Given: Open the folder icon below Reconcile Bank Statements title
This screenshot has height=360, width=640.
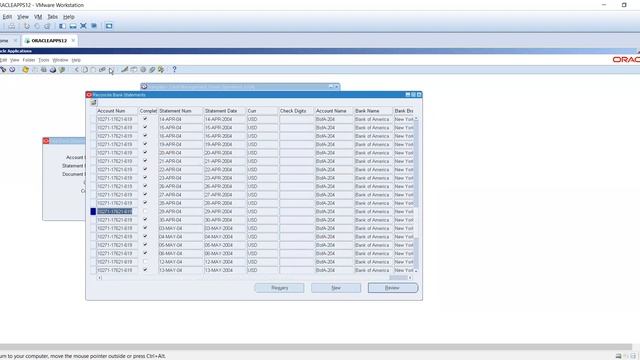Looking at the screenshot, I should tap(93, 103).
